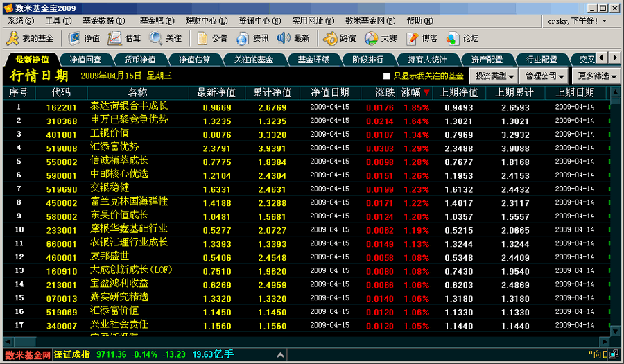The height and width of the screenshot is (364, 624).
Task: Select fund row 申万巴黎竞争优势
Action: pyautogui.click(x=306, y=121)
